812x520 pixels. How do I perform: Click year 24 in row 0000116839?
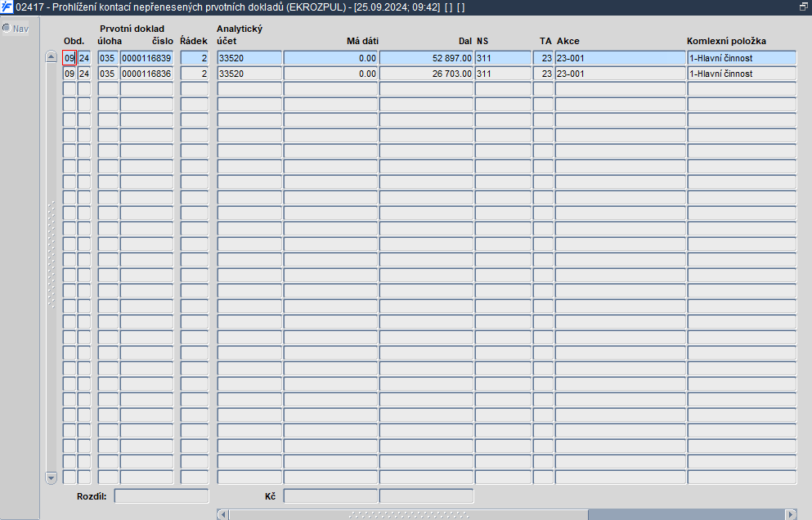84,58
